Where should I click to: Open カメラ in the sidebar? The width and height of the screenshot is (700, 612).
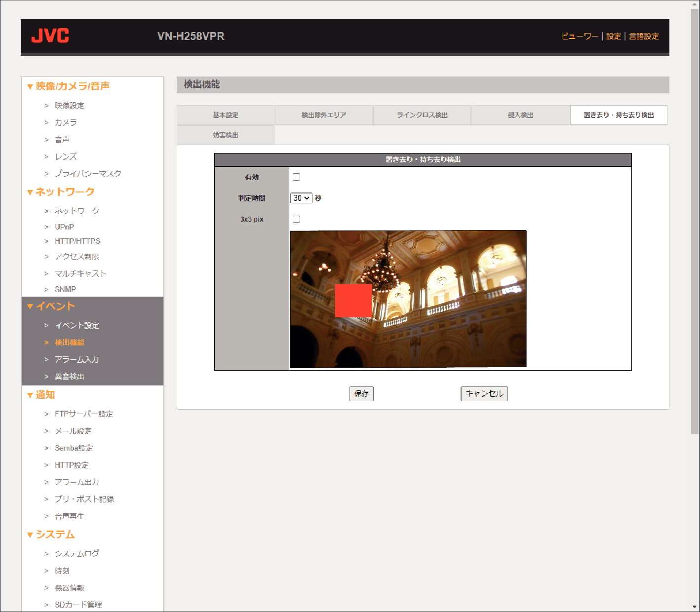[x=66, y=122]
